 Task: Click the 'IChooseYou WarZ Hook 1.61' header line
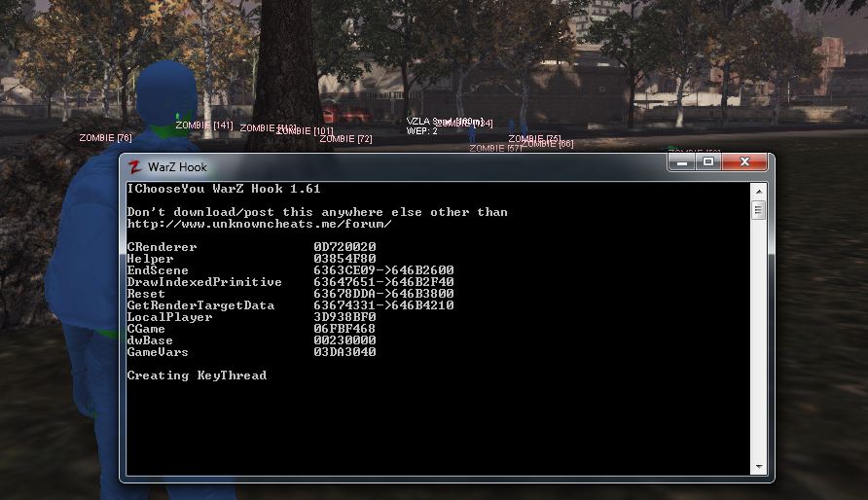tap(223, 189)
